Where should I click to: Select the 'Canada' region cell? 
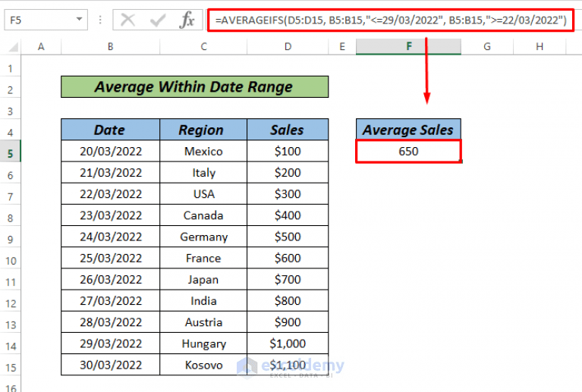[203, 215]
